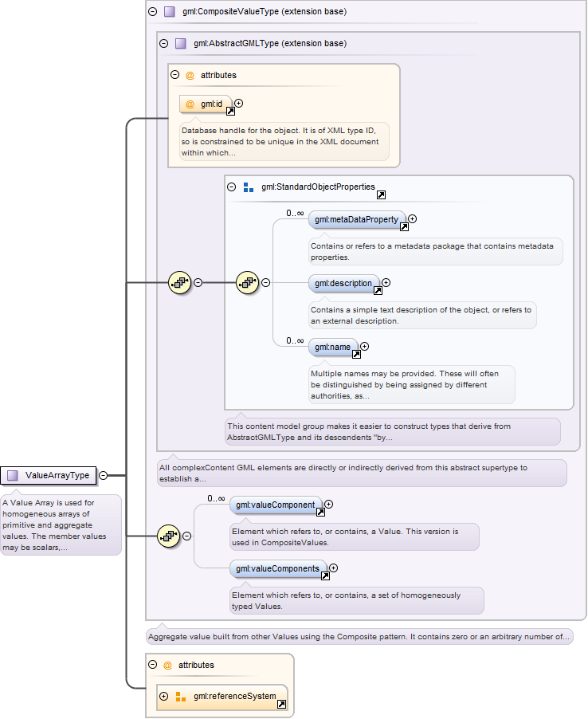Click the 'Database handle for the object' annotation
The width and height of the screenshot is (588, 719).
coord(284,142)
